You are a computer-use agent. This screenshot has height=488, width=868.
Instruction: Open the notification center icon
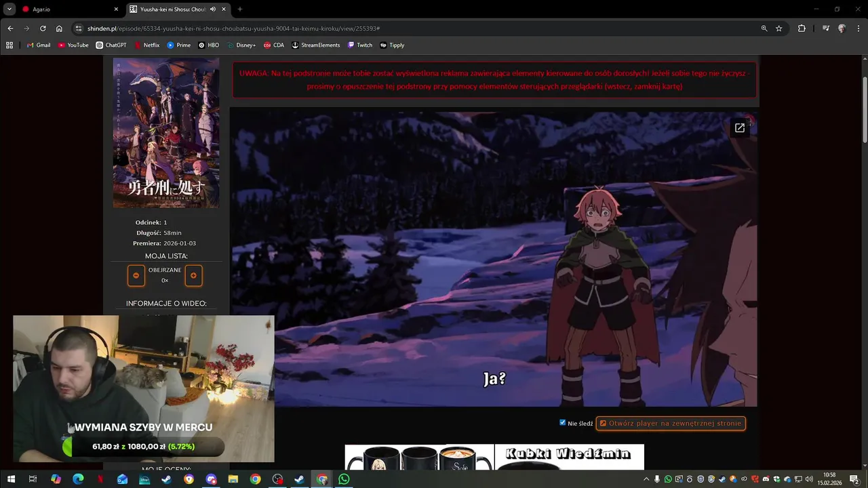pyautogui.click(x=854, y=479)
